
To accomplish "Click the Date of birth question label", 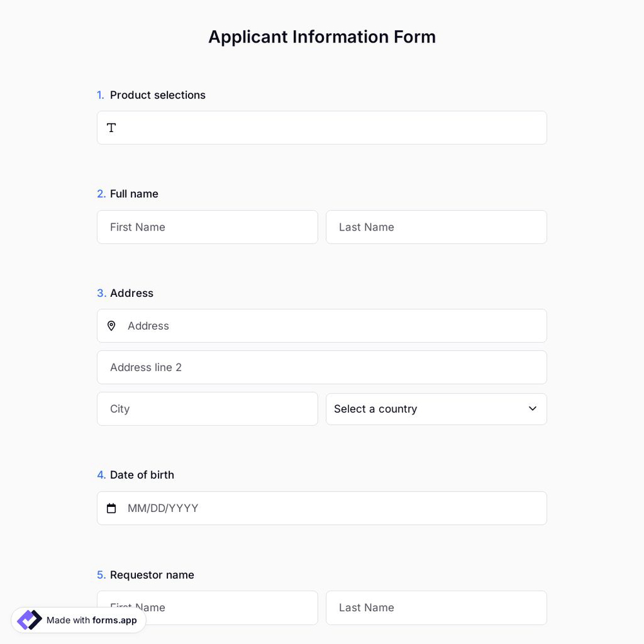I will click(x=142, y=475).
